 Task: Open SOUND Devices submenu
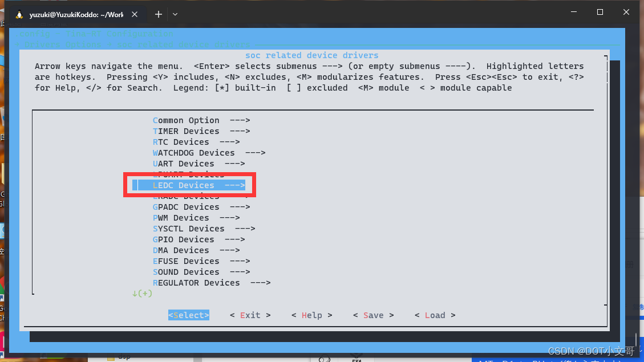pyautogui.click(x=201, y=272)
